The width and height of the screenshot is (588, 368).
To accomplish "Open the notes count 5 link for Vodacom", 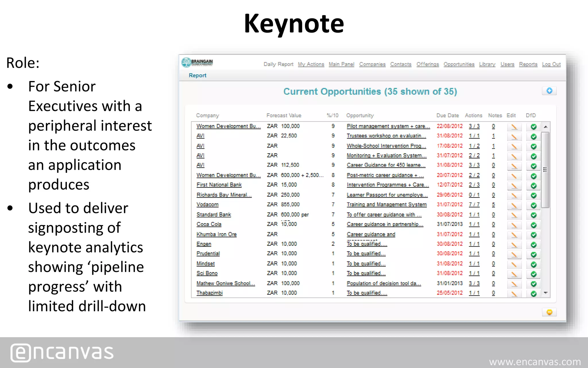I will tap(493, 204).
